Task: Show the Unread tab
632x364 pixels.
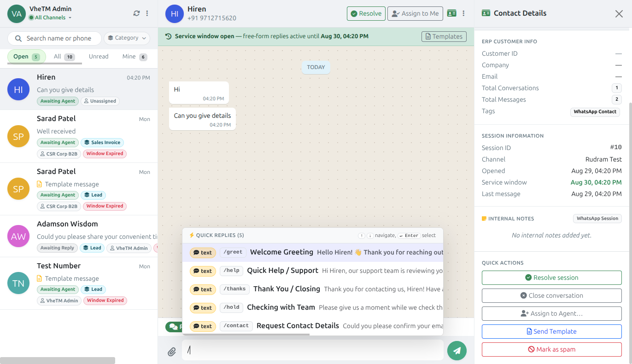Action: 99,57
